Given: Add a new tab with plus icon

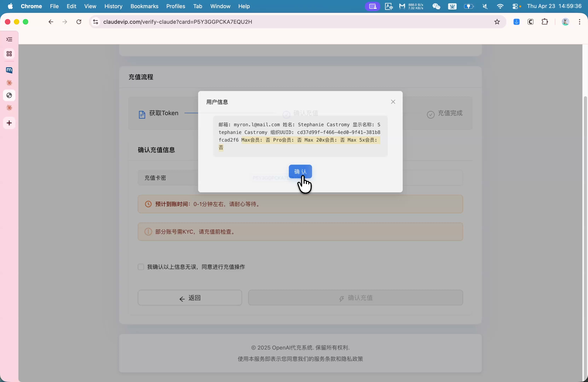Looking at the screenshot, I should click(x=9, y=123).
